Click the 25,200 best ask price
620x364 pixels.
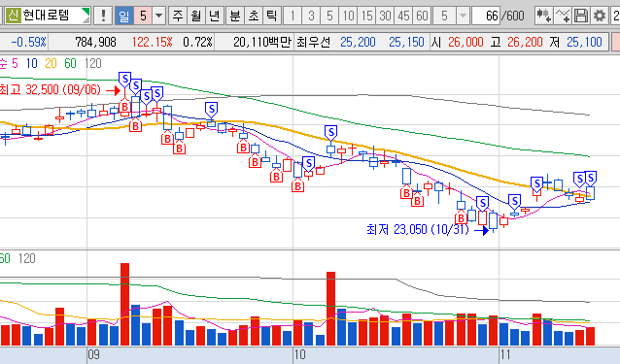[x=358, y=42]
